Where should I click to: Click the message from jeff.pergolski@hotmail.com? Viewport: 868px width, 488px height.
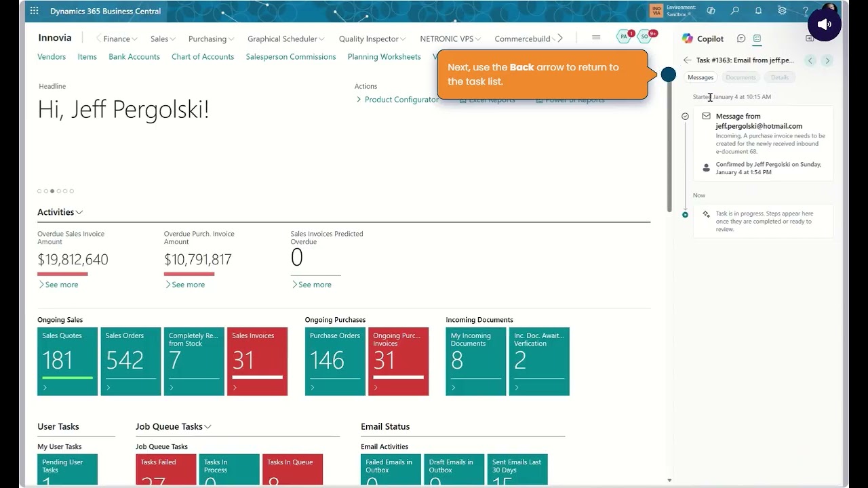(764, 143)
